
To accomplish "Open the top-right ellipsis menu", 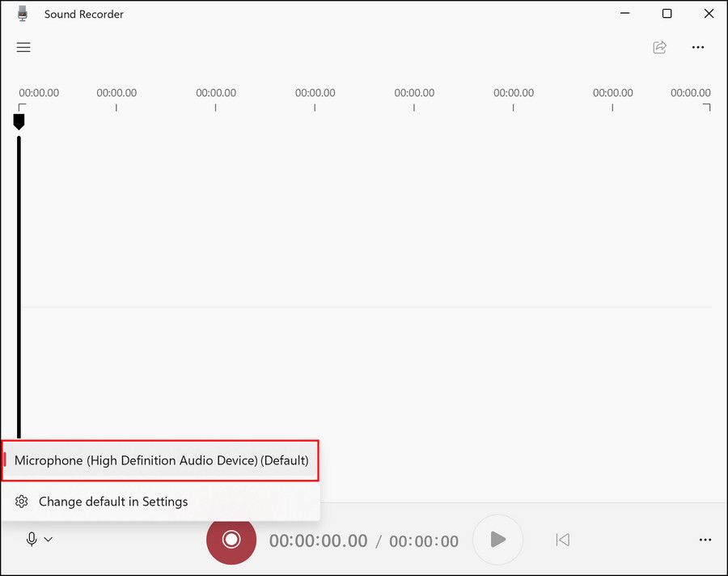I will [698, 48].
